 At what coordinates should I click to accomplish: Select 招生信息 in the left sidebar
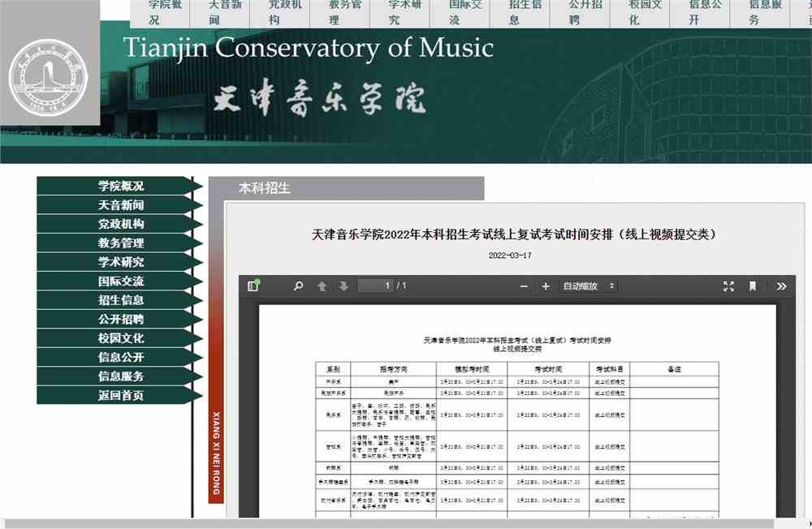pos(120,300)
